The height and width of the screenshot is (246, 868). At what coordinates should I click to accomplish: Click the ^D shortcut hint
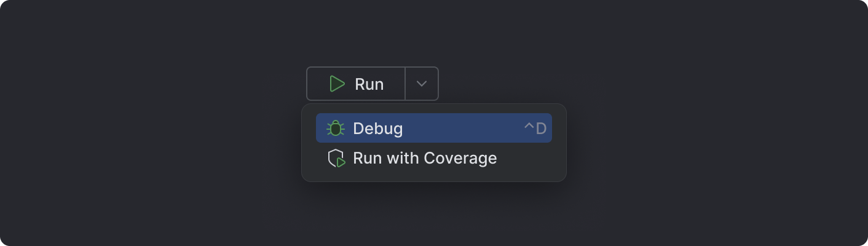tap(535, 128)
